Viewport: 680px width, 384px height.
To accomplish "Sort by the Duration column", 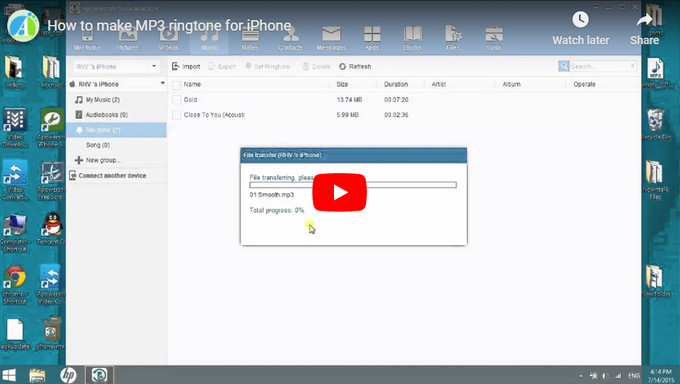I will tap(396, 84).
